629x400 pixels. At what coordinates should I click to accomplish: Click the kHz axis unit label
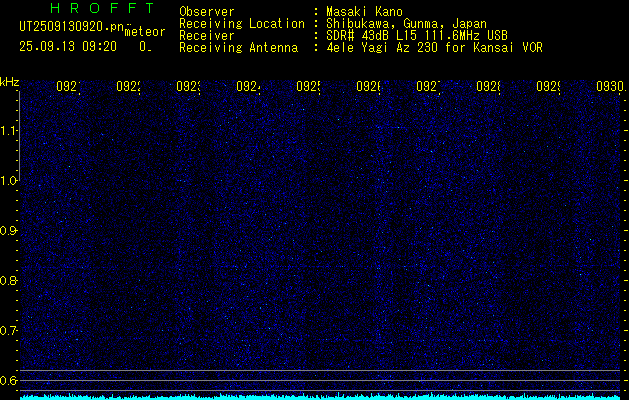click(x=9, y=83)
